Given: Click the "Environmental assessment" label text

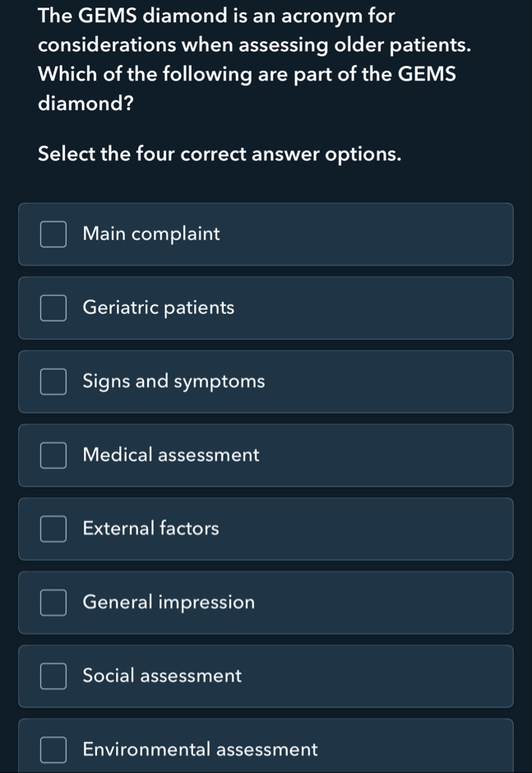Looking at the screenshot, I should click(x=200, y=750).
